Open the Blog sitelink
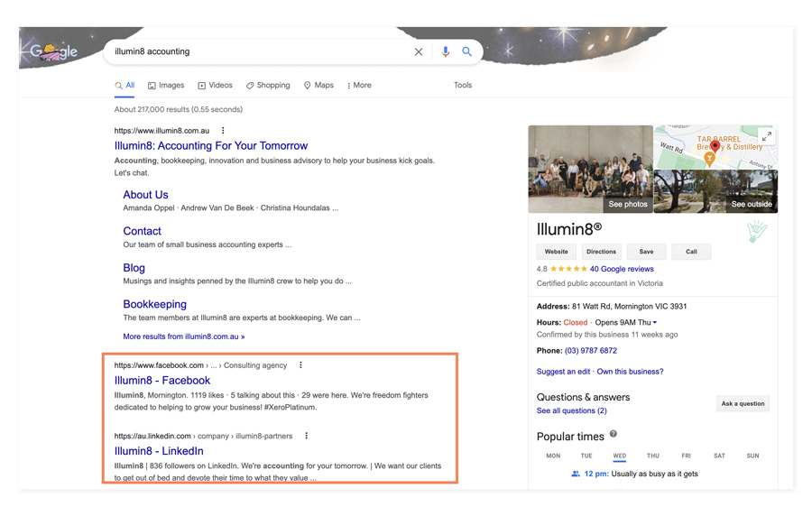Image resolution: width=812 pixels, height=516 pixels. coord(134,268)
